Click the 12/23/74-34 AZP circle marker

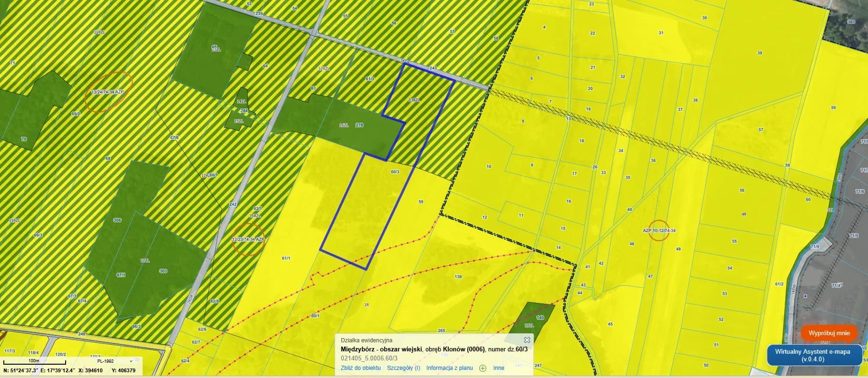click(248, 240)
